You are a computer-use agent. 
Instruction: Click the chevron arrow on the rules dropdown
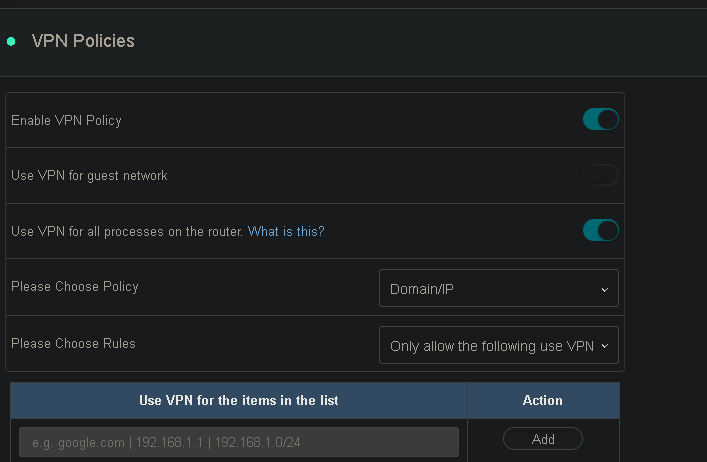click(x=604, y=347)
